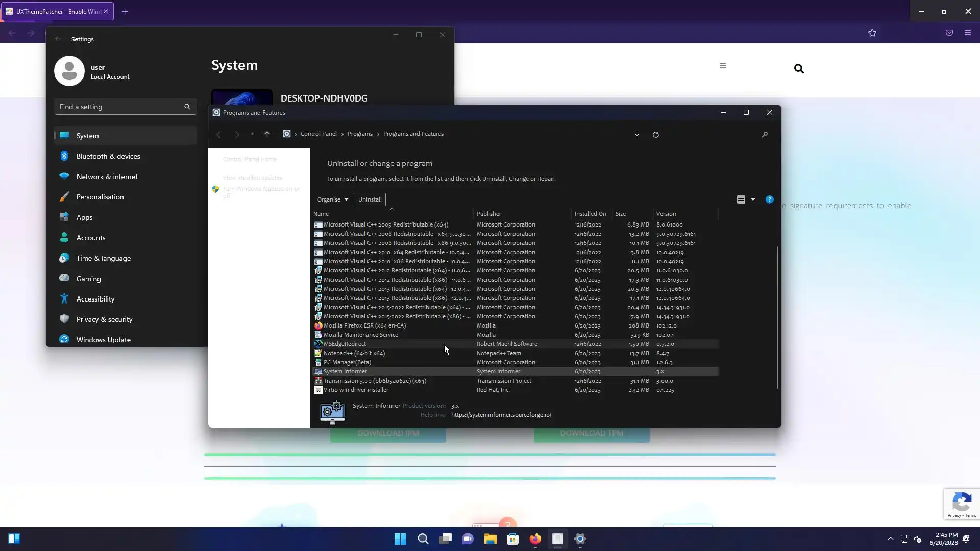
Task: Expand the view options dropdown arrow
Action: click(753, 199)
